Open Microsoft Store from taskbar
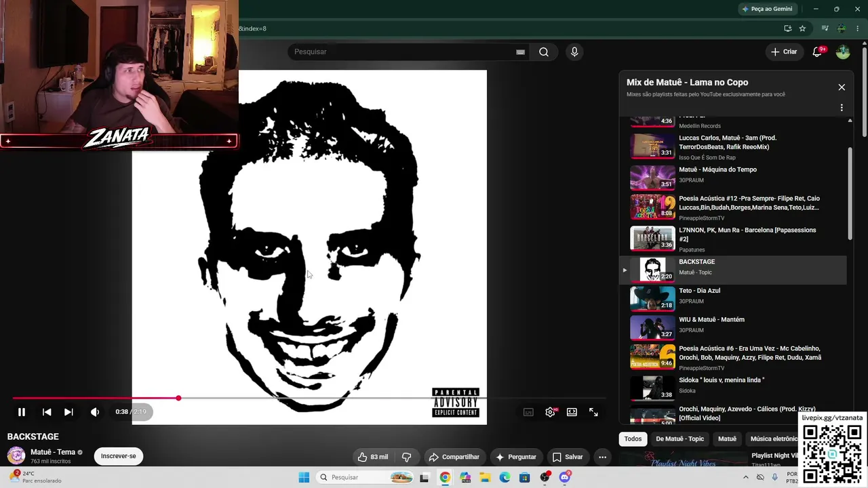This screenshot has height=488, width=868. [525, 477]
